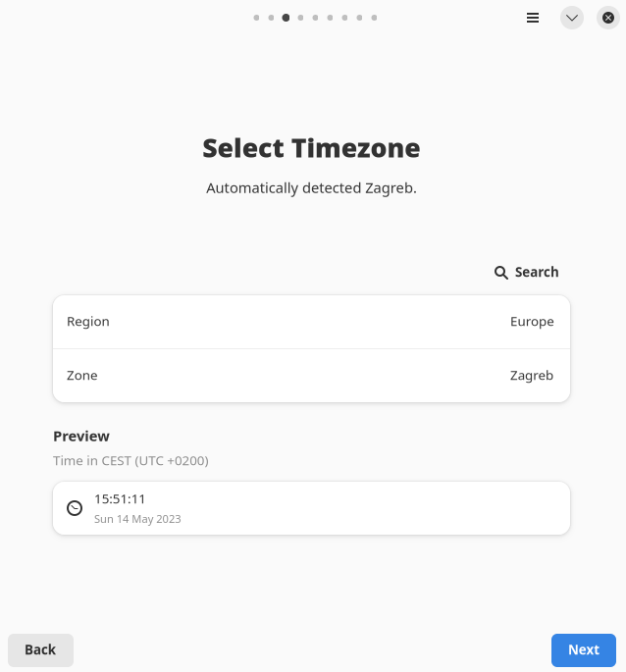Go back with the Back button
Image resolution: width=626 pixels, height=672 pixels.
[x=40, y=649]
